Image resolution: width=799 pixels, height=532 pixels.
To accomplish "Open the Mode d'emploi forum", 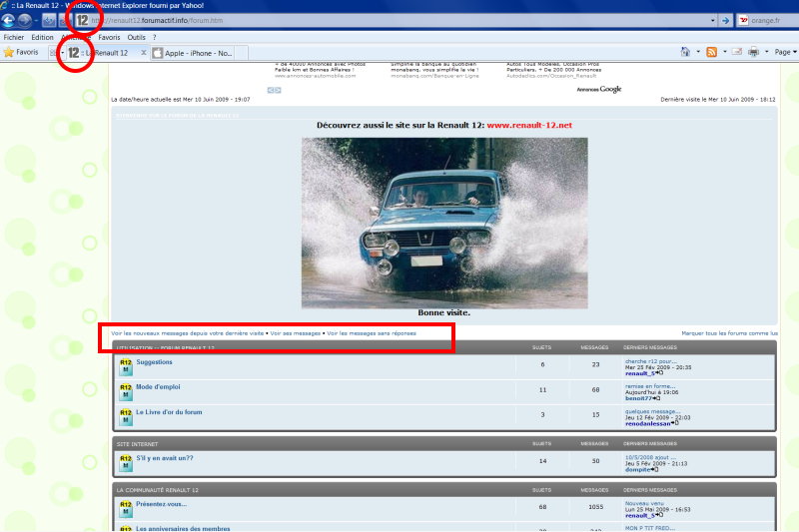I will click(x=158, y=387).
